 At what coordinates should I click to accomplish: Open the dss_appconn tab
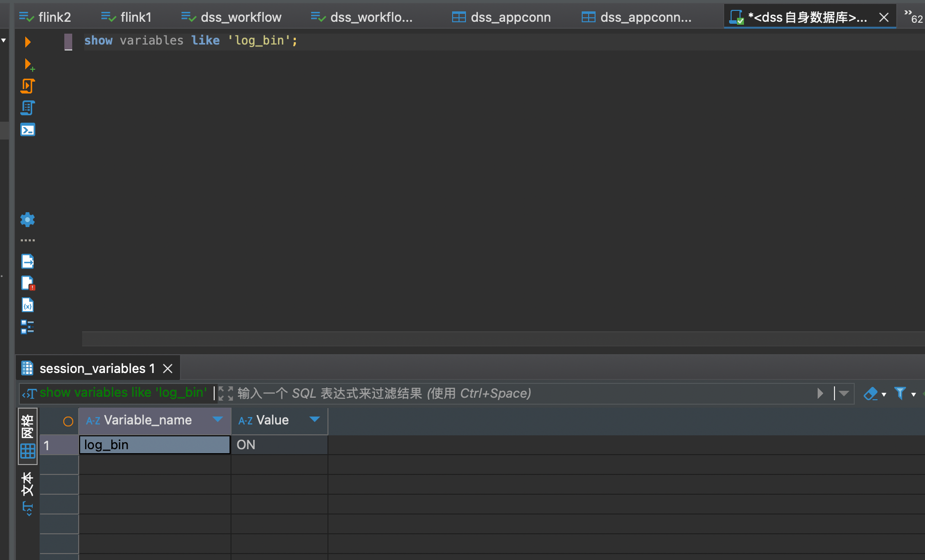[x=502, y=17]
